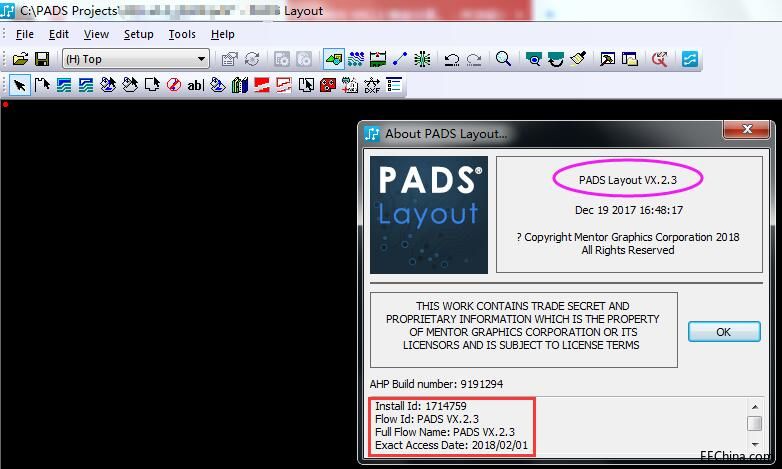This screenshot has width=782, height=469.
Task: Open the Output Window hammer icon
Action: click(x=607, y=59)
